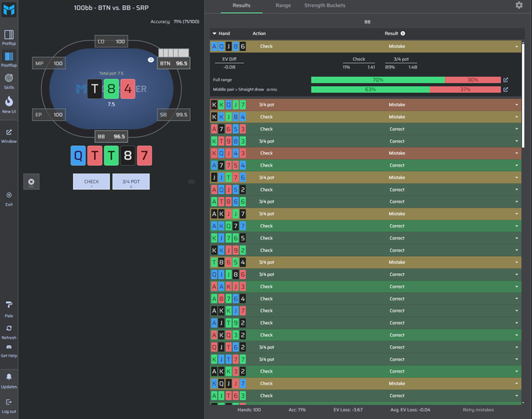Click the close X button beside CHECK
Screen dimensions: 532x419
pyautogui.click(x=31, y=182)
